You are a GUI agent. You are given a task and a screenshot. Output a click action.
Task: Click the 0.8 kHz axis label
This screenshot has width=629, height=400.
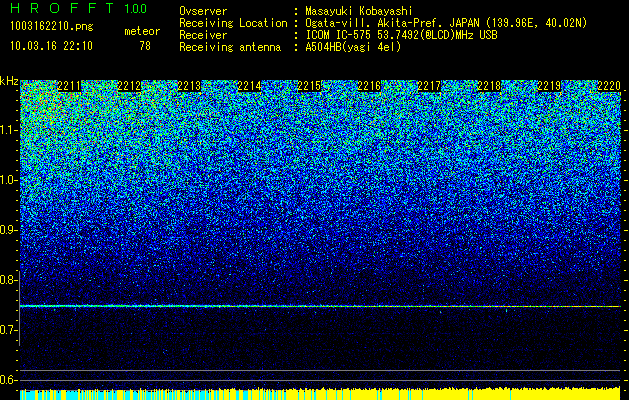8,280
